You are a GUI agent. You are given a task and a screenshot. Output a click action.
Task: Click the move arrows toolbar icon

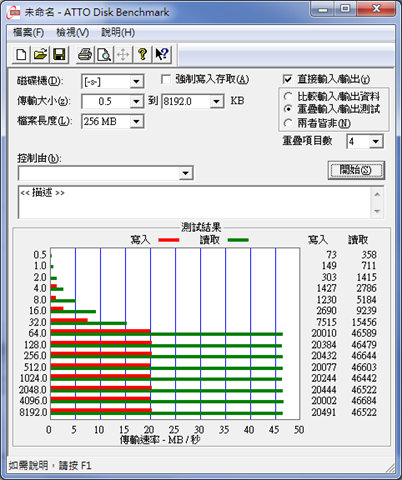123,54
